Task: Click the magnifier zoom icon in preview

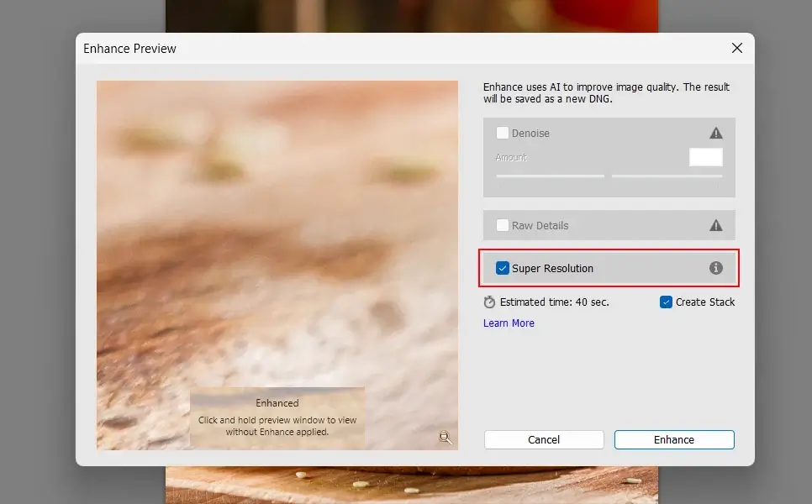Action: tap(445, 437)
